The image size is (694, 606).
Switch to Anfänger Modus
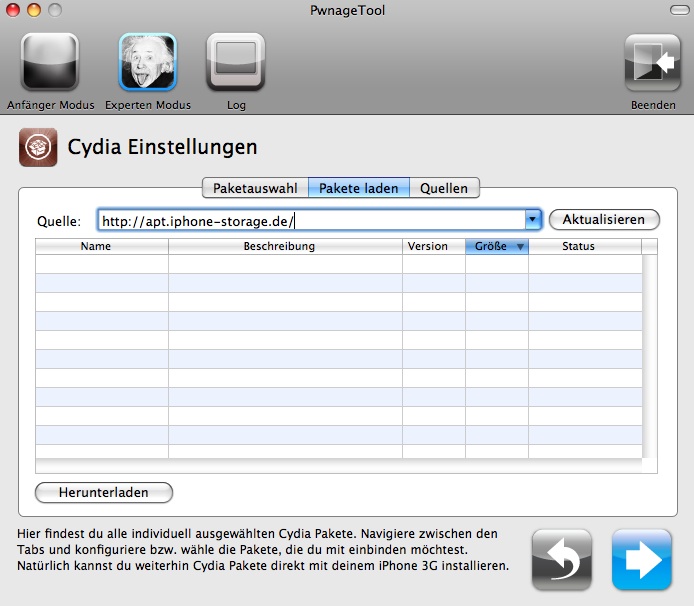(49, 63)
